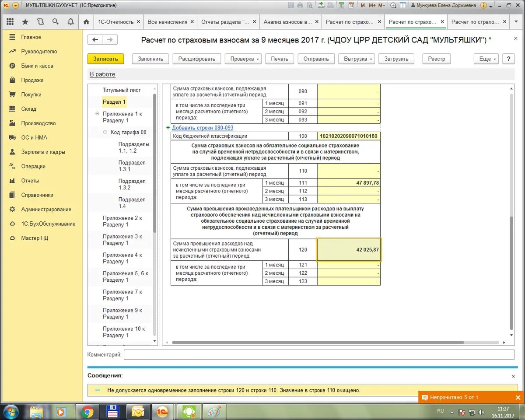Click the Записать button
The width and height of the screenshot is (525, 420).
105,59
